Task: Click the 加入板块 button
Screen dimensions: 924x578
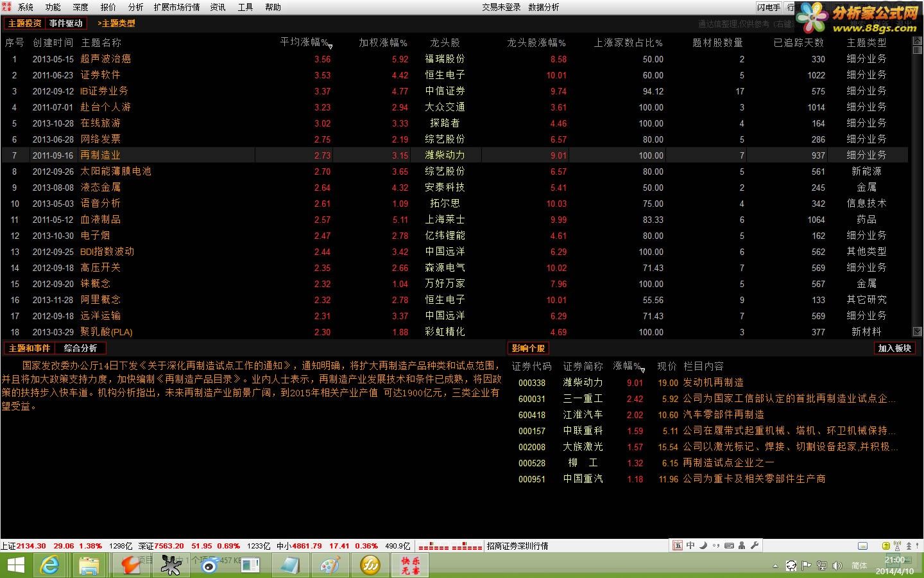Action: click(x=894, y=348)
